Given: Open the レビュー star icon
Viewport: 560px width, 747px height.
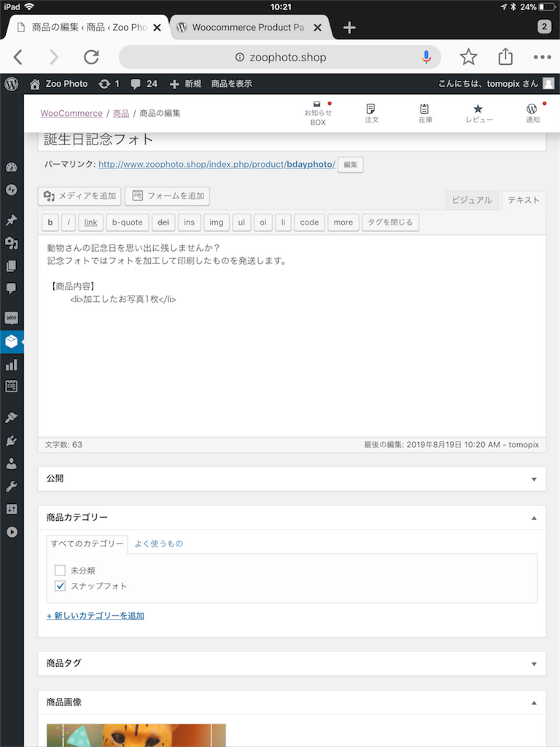Looking at the screenshot, I should pos(478,113).
